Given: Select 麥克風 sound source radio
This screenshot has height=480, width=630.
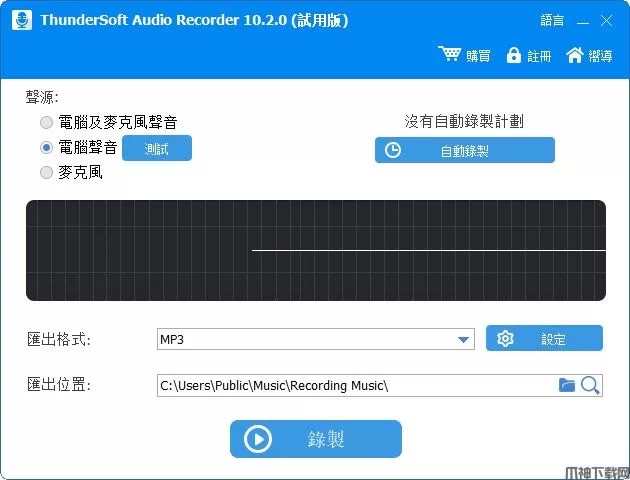Looking at the screenshot, I should click(x=47, y=172).
